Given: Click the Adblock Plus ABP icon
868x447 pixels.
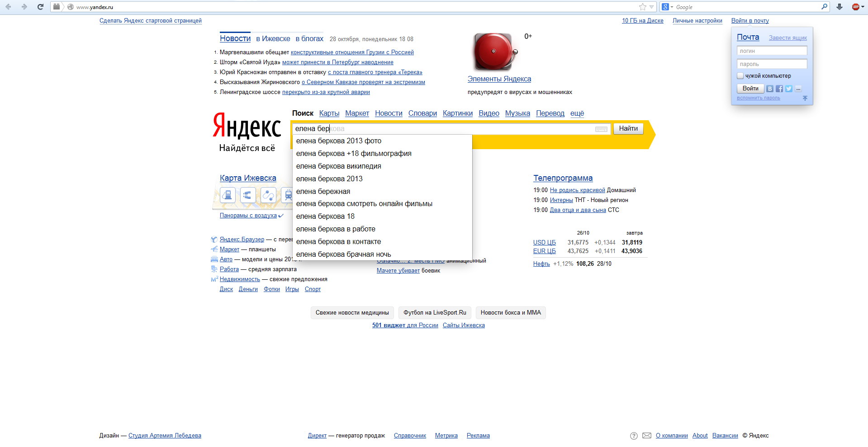Looking at the screenshot, I should [855, 7].
